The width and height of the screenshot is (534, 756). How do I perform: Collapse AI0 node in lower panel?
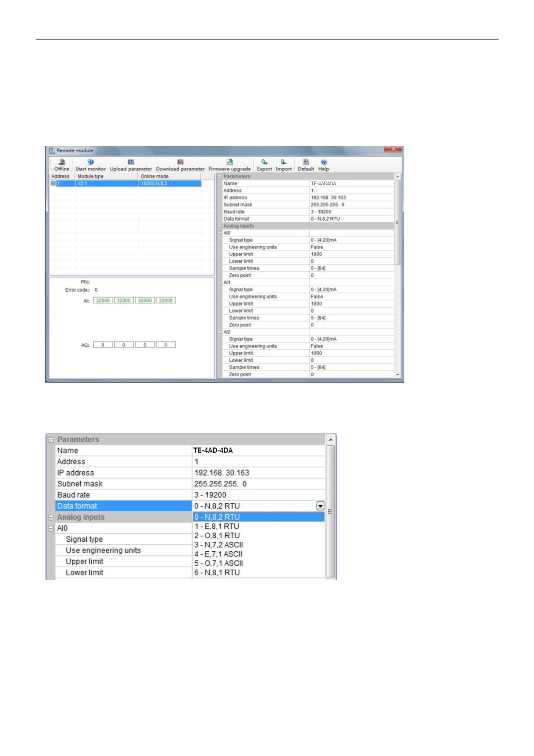coord(51,528)
